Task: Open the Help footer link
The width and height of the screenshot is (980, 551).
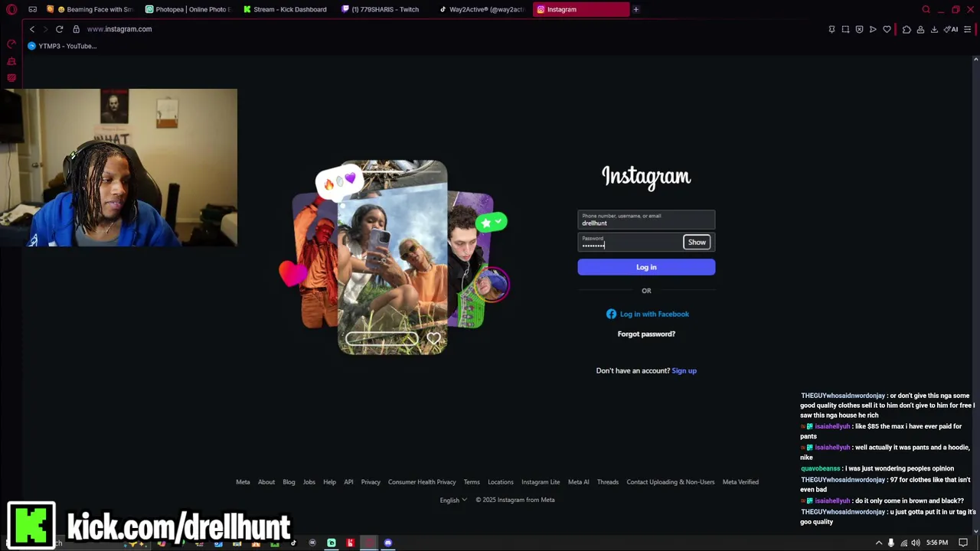Action: point(329,482)
